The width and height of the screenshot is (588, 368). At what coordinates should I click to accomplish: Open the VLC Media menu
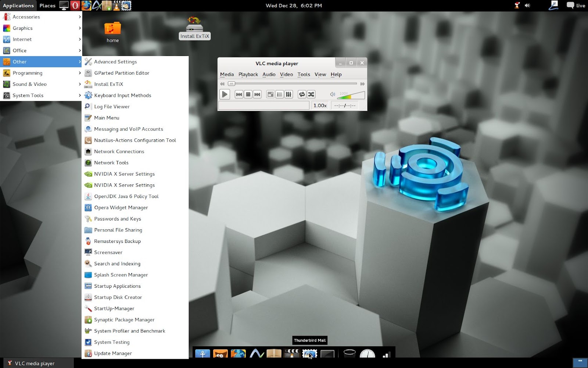227,74
